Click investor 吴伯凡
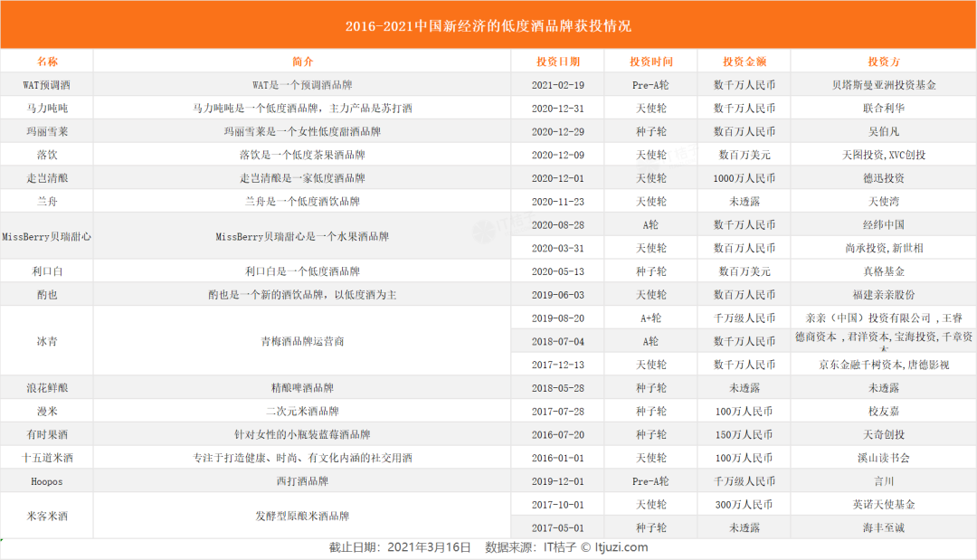 884,131
